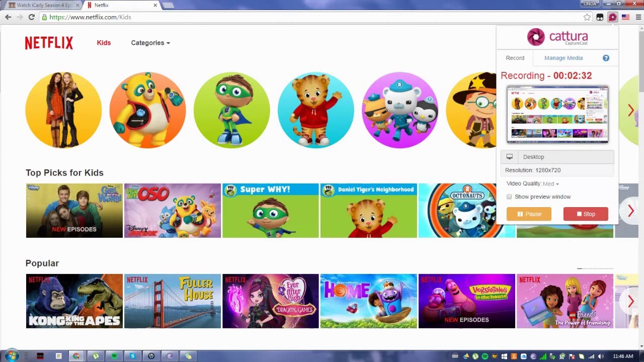Viewport: 644px width, 362px height.
Task: Open the Chrome hamburger menu
Action: pos(638,17)
